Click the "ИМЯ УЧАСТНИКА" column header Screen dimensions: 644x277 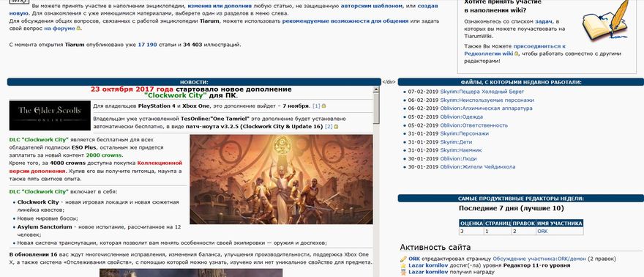(559, 224)
